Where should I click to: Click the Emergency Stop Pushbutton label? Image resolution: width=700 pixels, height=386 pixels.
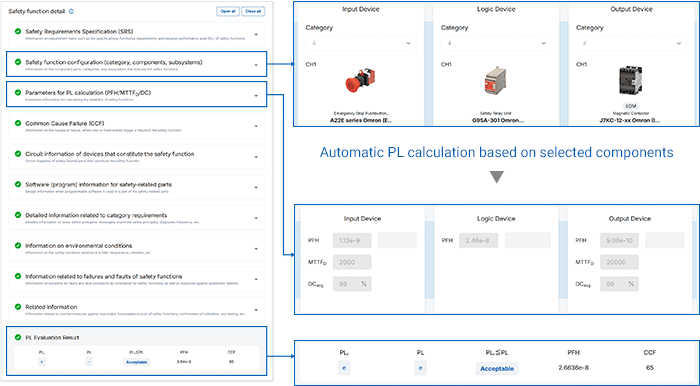[361, 113]
